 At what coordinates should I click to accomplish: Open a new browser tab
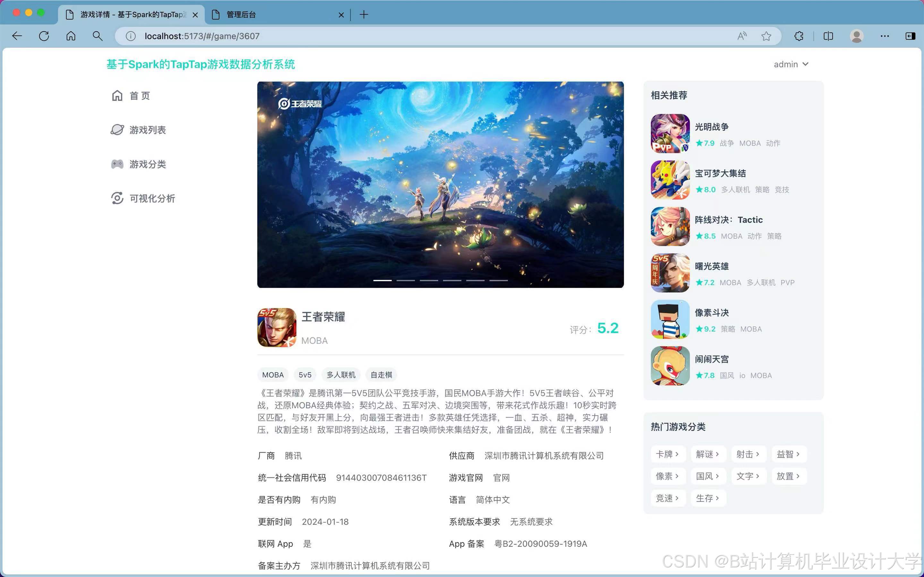(364, 14)
